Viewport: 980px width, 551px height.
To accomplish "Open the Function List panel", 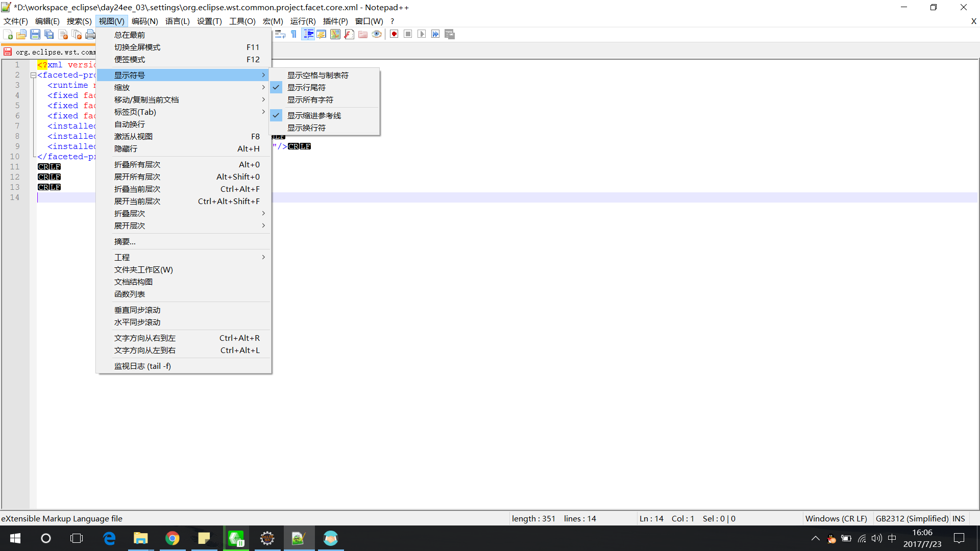I will coord(130,294).
